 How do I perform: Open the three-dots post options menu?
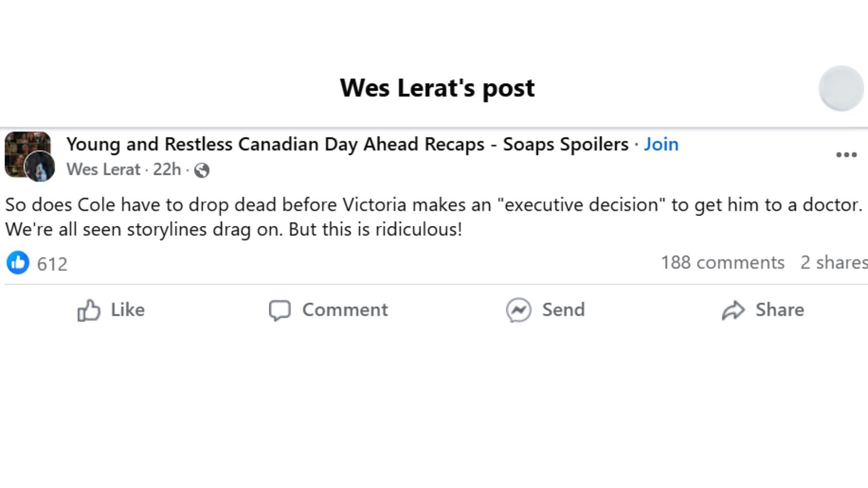[x=846, y=155]
